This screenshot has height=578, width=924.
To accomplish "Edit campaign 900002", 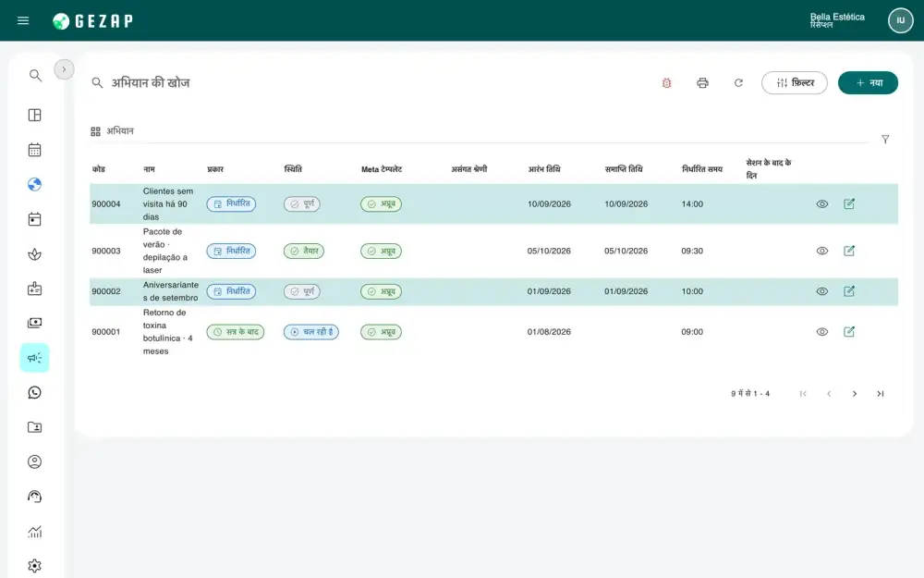I will (849, 291).
